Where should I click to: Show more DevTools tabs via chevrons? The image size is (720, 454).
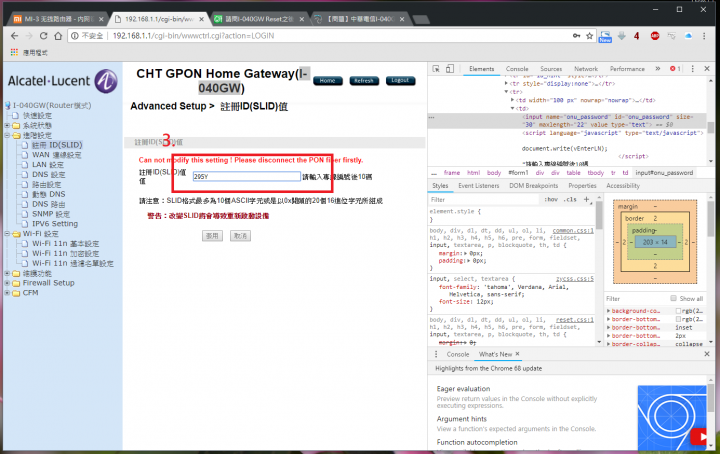(x=658, y=69)
